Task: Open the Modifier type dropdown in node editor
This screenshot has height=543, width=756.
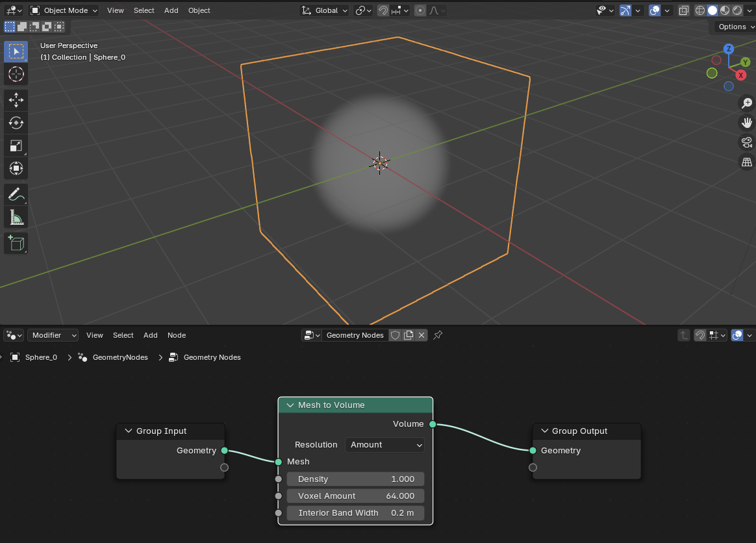Action: (x=53, y=335)
